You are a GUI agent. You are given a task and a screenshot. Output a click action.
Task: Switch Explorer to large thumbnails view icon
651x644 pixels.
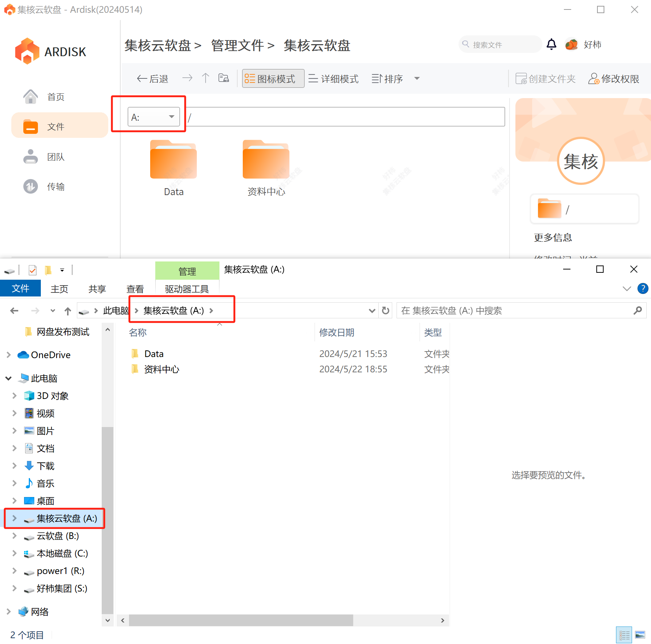[x=640, y=635]
